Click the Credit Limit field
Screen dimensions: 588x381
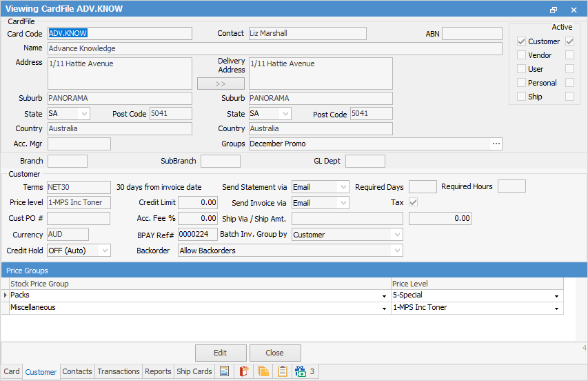pyautogui.click(x=198, y=203)
